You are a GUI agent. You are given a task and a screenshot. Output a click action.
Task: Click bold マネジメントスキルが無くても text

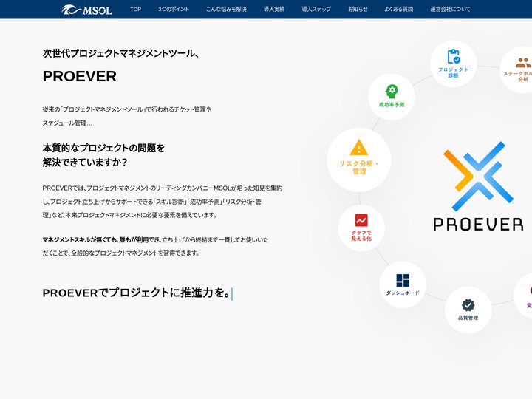tap(102, 240)
